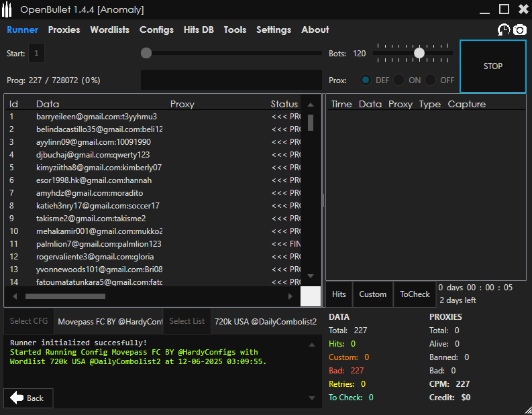Click the Start index input field
The height and width of the screenshot is (415, 532).
point(36,54)
